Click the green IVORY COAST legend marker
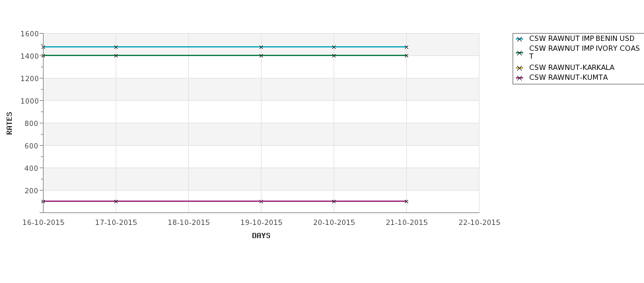Screen dimensions: 644x283 (520, 53)
